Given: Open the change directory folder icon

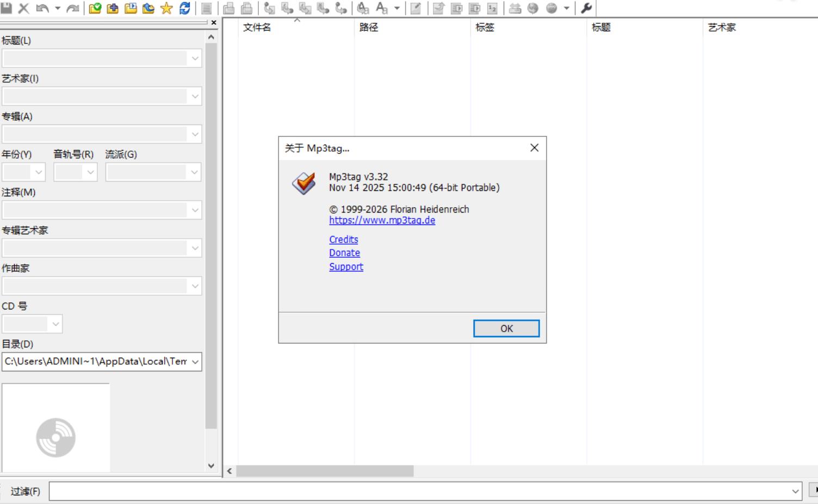Looking at the screenshot, I should pyautogui.click(x=95, y=8).
